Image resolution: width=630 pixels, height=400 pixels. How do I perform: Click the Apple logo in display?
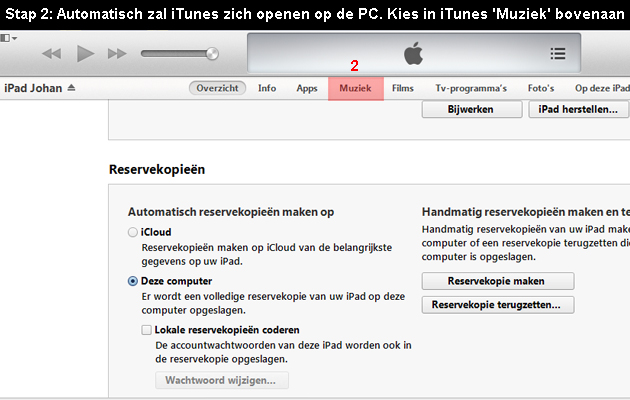coord(413,53)
